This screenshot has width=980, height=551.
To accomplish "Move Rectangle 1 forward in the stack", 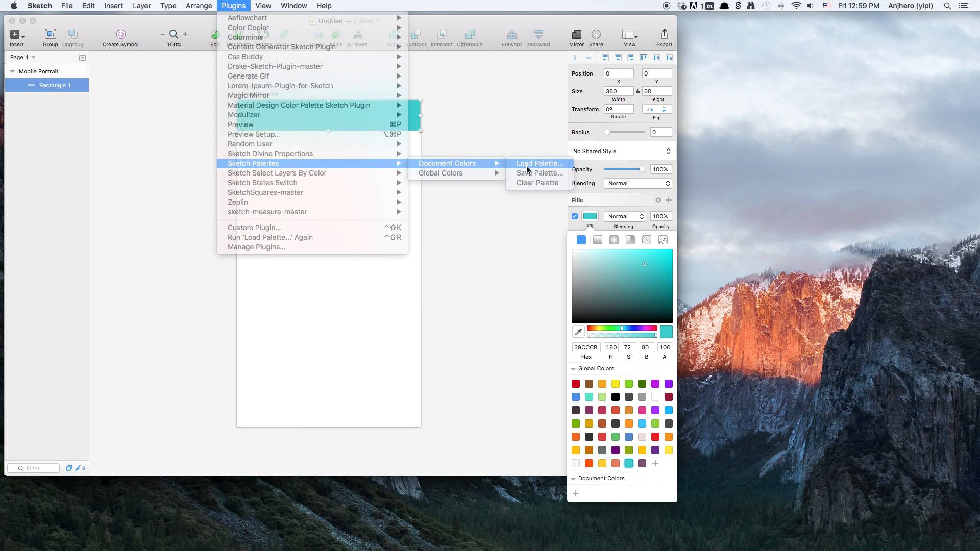I will [x=511, y=36].
